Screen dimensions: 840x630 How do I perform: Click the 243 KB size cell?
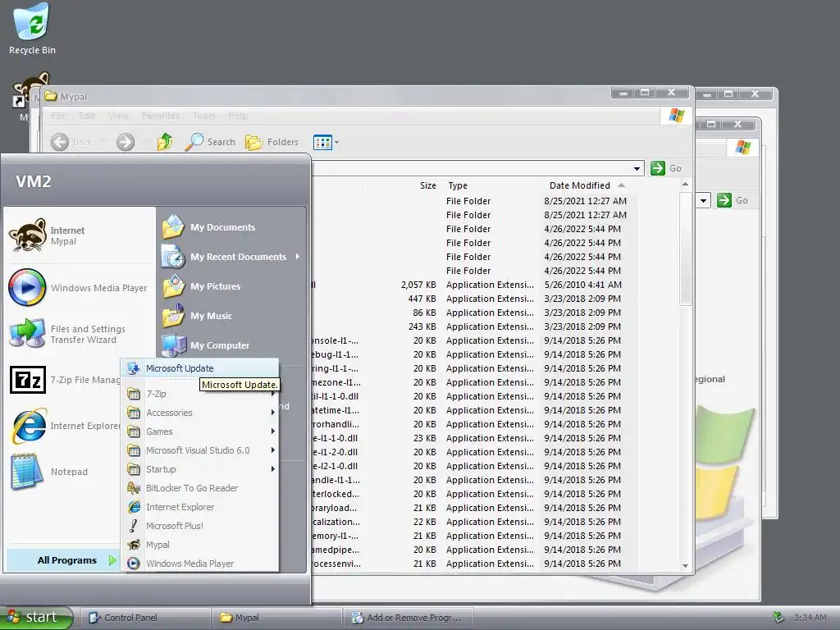point(422,326)
